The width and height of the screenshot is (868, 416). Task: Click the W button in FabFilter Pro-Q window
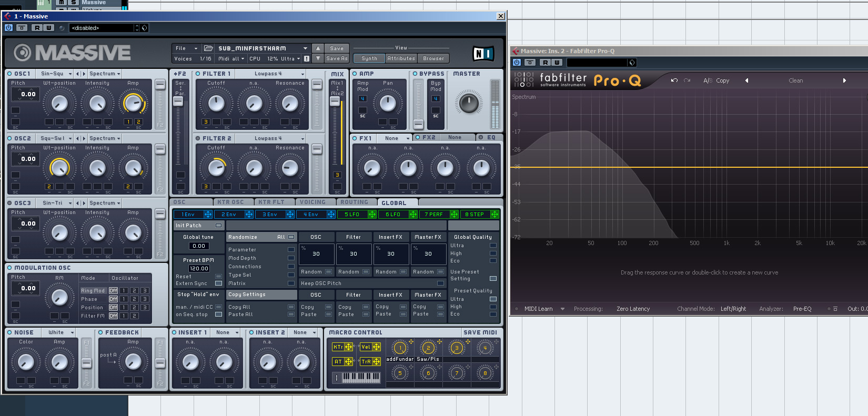tap(557, 62)
